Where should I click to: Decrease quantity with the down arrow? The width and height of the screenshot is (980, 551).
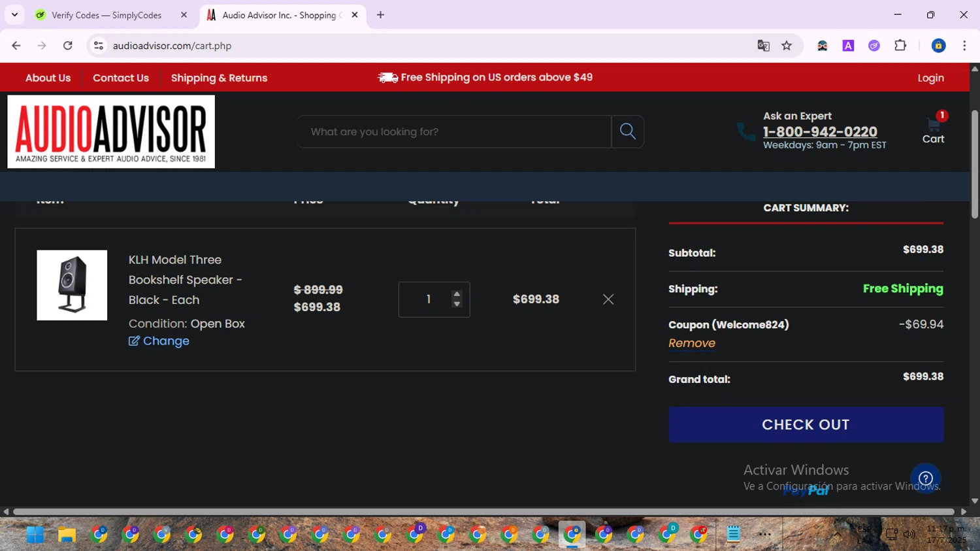pos(457,304)
